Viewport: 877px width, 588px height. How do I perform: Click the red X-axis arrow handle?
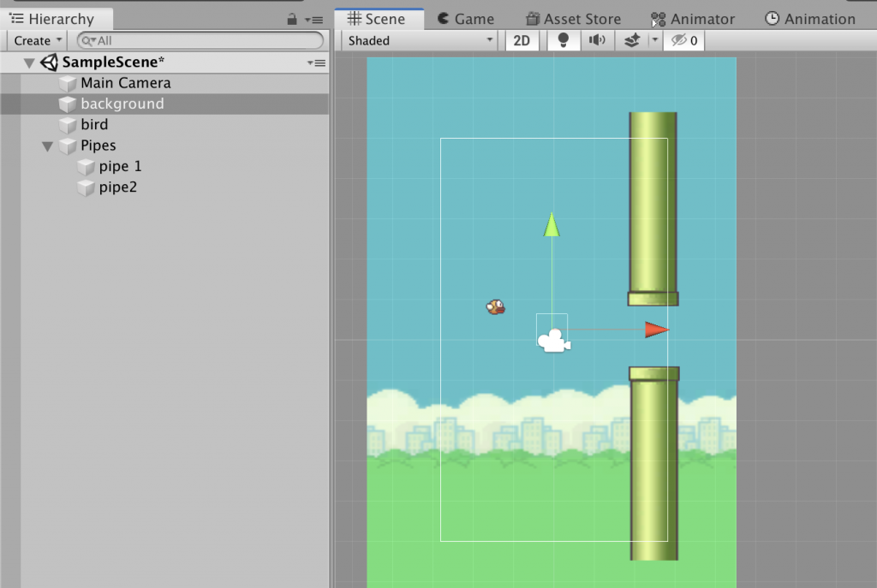click(656, 330)
